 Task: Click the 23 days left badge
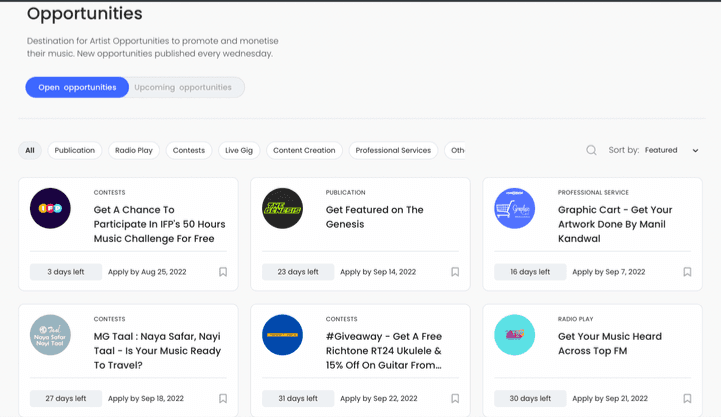pos(298,272)
